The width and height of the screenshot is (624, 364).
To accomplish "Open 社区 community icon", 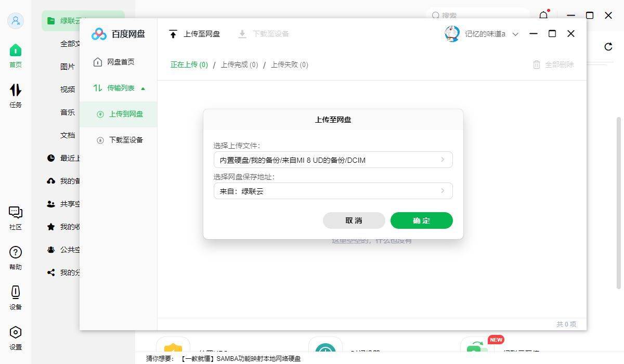I will tap(16, 212).
